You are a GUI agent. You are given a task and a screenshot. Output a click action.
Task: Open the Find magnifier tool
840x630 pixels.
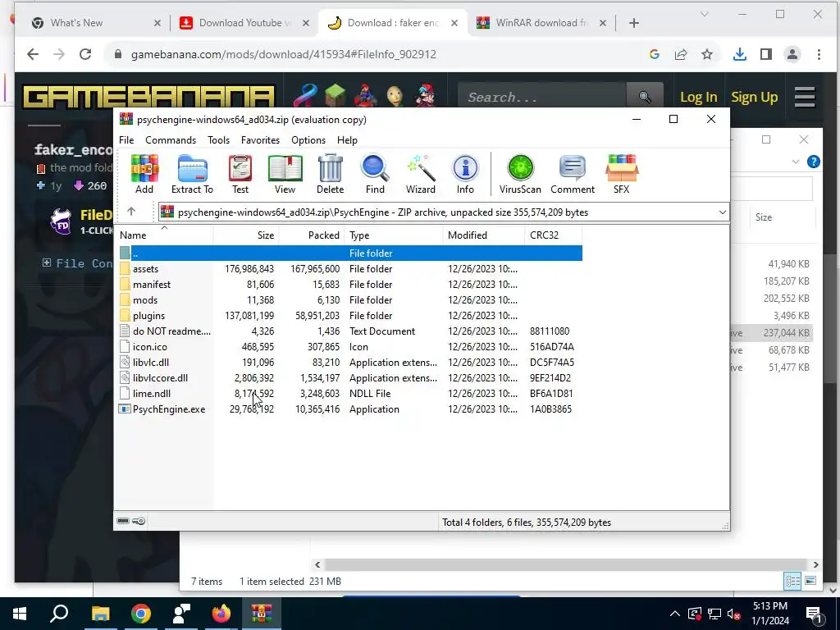pos(375,174)
